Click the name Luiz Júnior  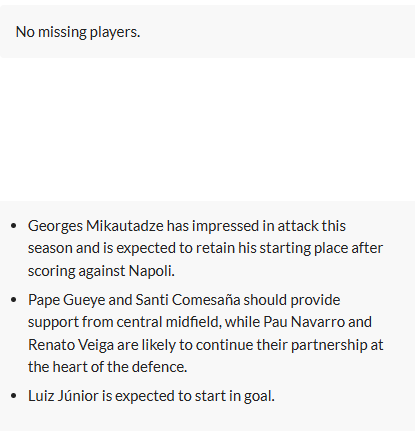pyautogui.click(x=63, y=396)
